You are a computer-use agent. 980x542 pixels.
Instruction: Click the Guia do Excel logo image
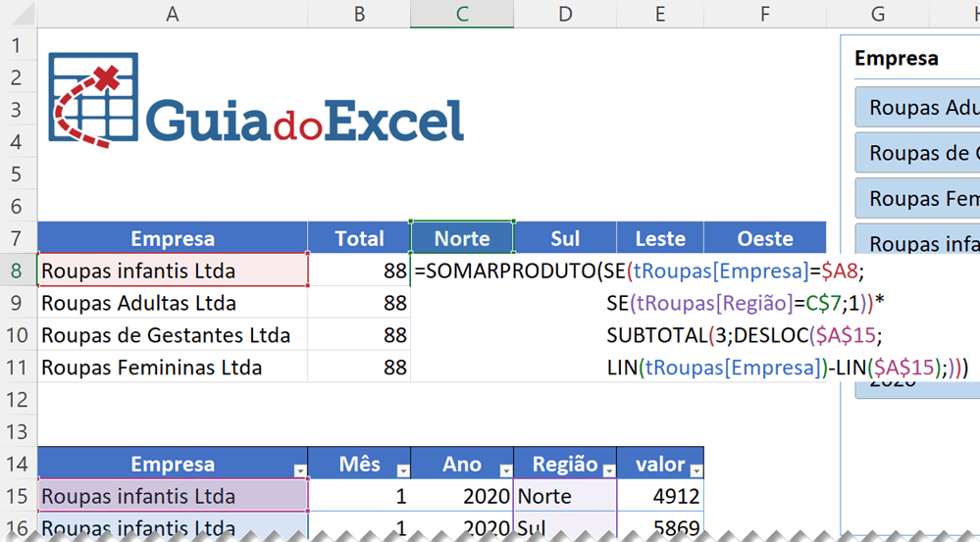257,103
